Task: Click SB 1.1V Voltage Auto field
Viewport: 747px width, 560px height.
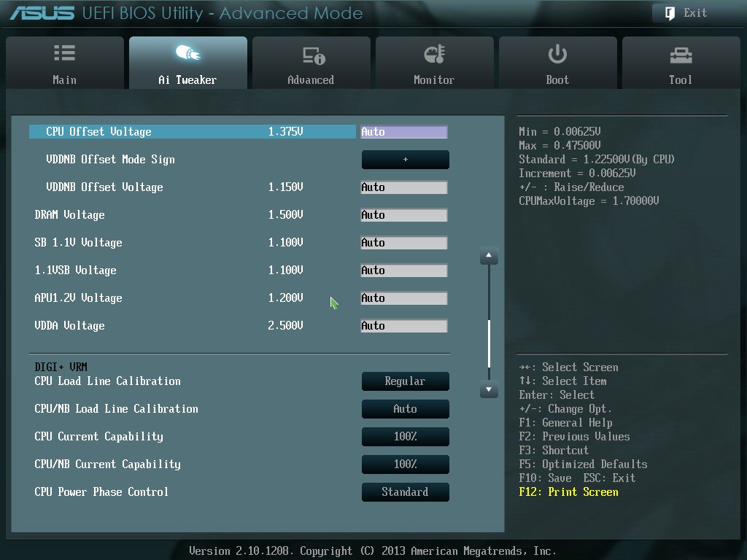Action: pos(404,243)
